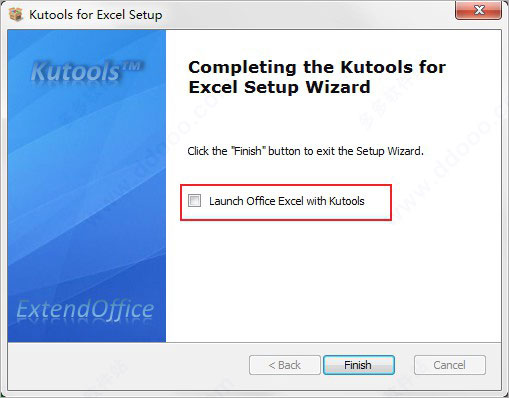Click the red highlight box's right edge
The width and height of the screenshot is (509, 398).
point(391,202)
